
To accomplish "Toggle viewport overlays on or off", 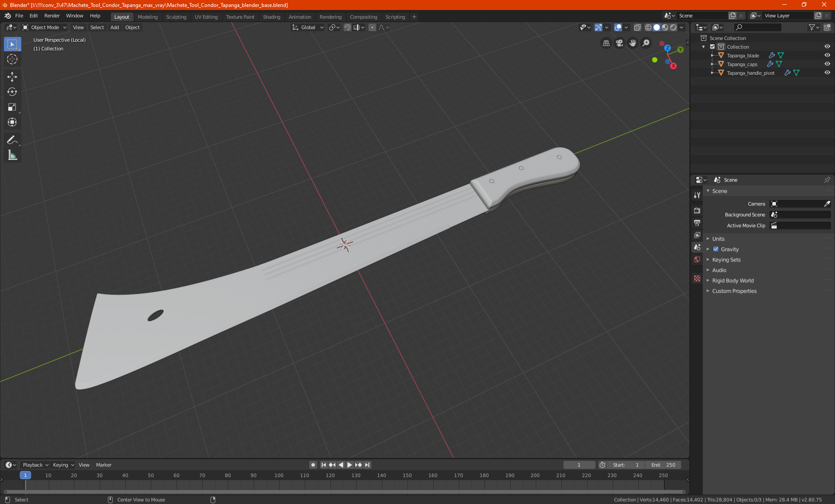I will (x=618, y=27).
